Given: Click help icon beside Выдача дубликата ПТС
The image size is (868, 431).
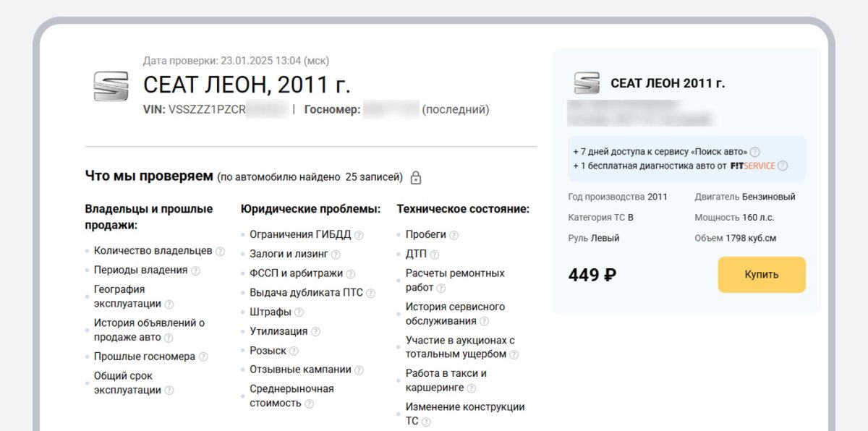Looking at the screenshot, I should [370, 294].
